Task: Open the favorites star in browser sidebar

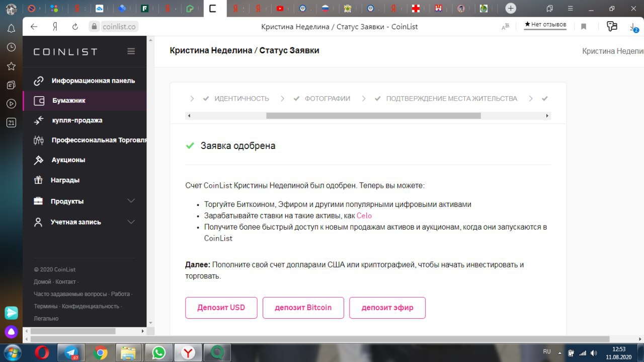Action: 11,66
